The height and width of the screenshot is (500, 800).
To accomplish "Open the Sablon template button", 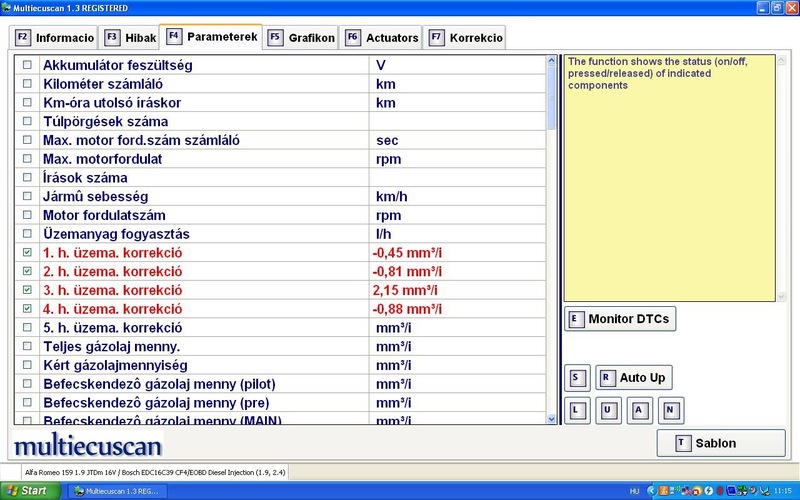I will pyautogui.click(x=721, y=443).
